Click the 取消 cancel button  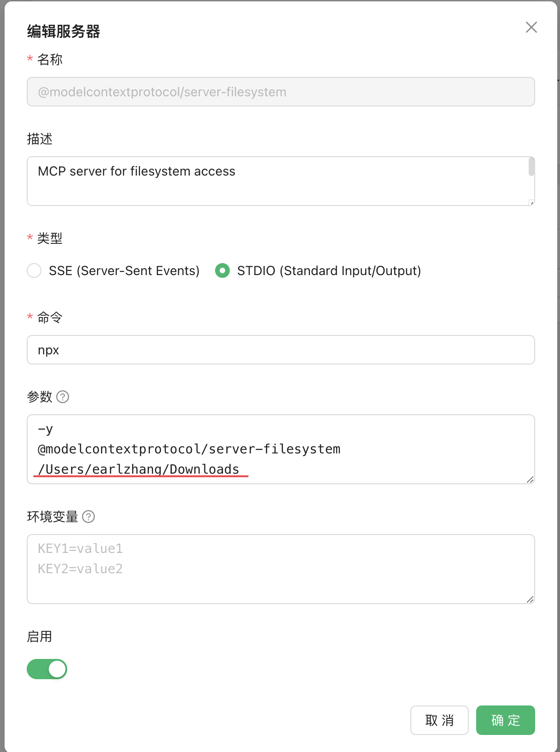pos(439,720)
